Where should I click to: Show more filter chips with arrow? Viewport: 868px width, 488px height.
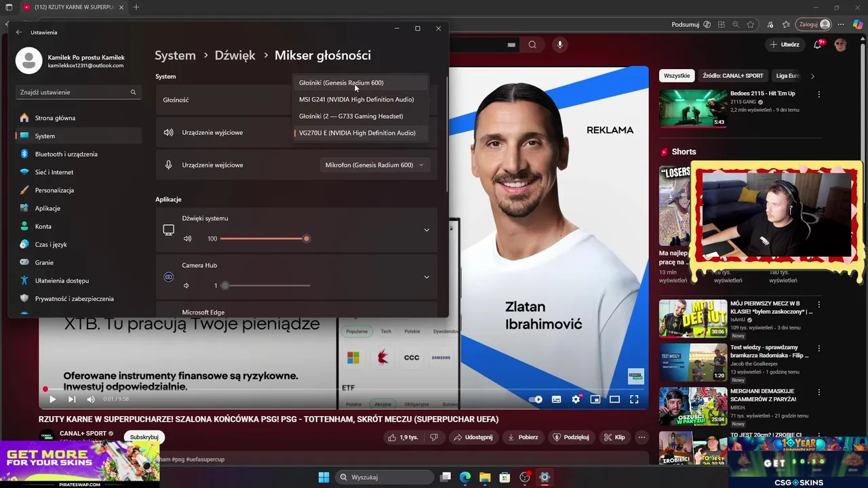(812, 76)
